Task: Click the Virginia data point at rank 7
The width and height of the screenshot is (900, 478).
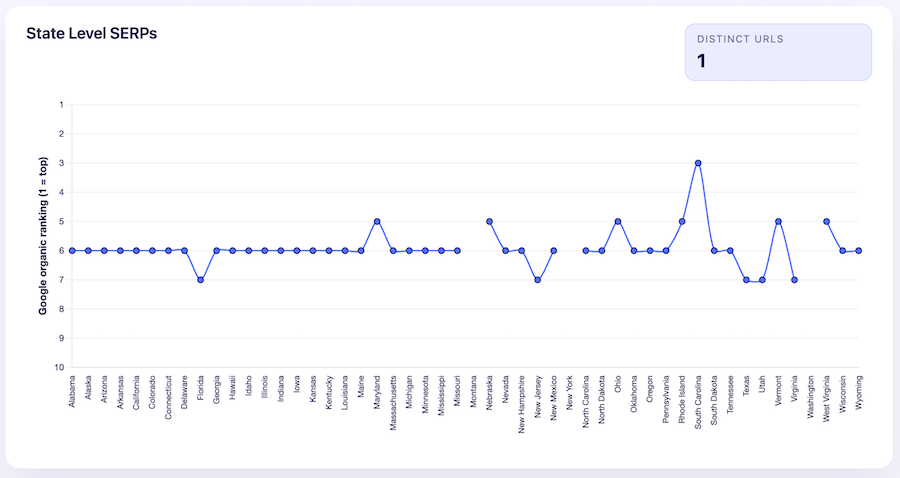Action: click(794, 280)
